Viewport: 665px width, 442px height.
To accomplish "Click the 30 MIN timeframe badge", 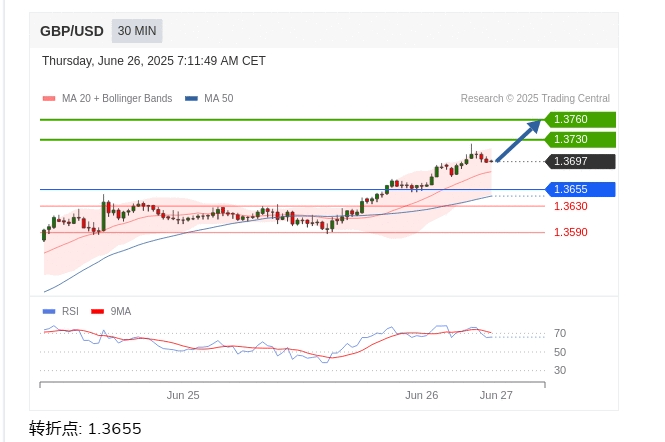I will tap(137, 31).
